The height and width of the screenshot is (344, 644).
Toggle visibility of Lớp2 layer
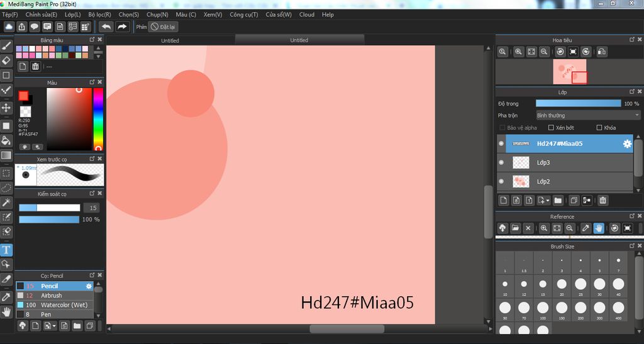coord(501,182)
